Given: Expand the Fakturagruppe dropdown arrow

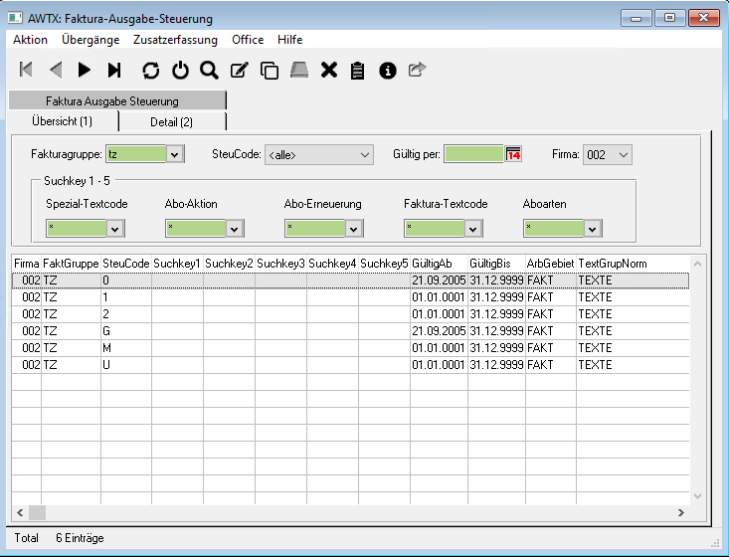Looking at the screenshot, I should tap(174, 154).
